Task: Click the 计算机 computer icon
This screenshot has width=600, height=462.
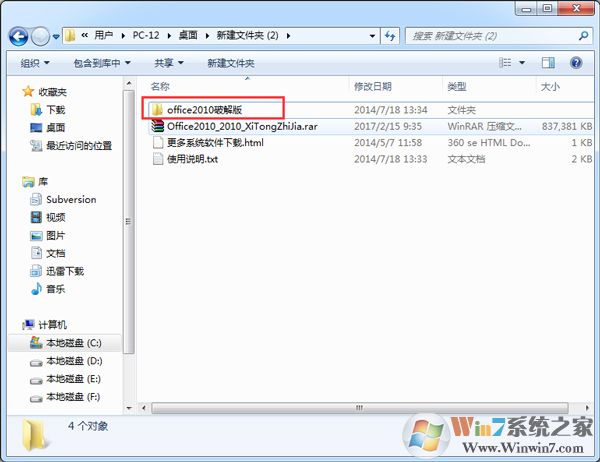Action: (x=28, y=325)
